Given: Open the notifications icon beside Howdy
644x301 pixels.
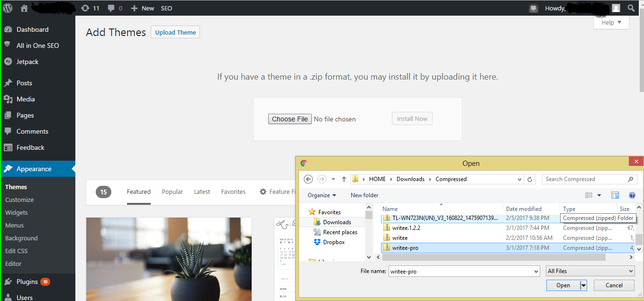Looking at the screenshot, I should 534,8.
